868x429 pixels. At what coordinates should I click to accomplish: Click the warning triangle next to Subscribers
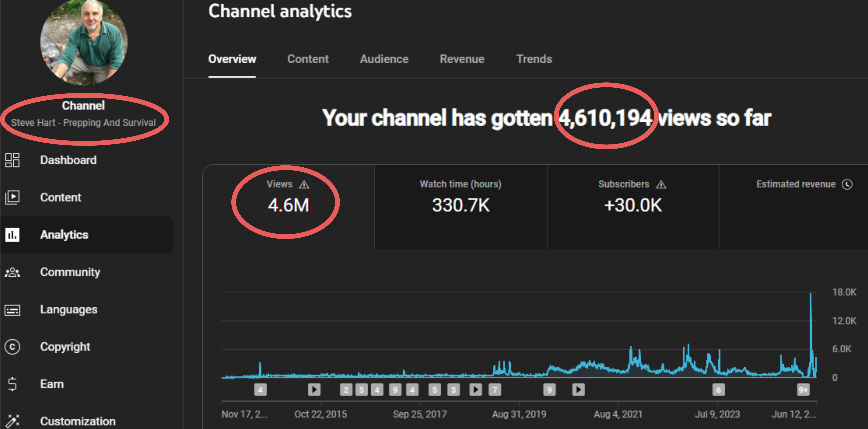pyautogui.click(x=661, y=185)
